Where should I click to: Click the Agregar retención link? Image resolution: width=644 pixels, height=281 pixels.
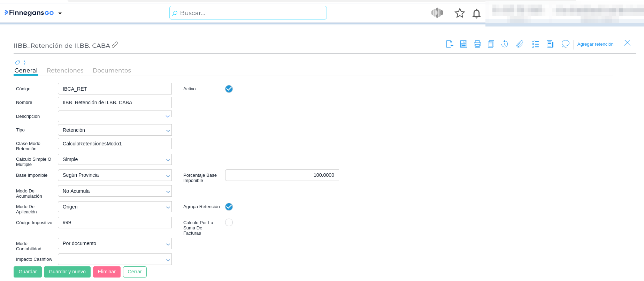[595, 44]
